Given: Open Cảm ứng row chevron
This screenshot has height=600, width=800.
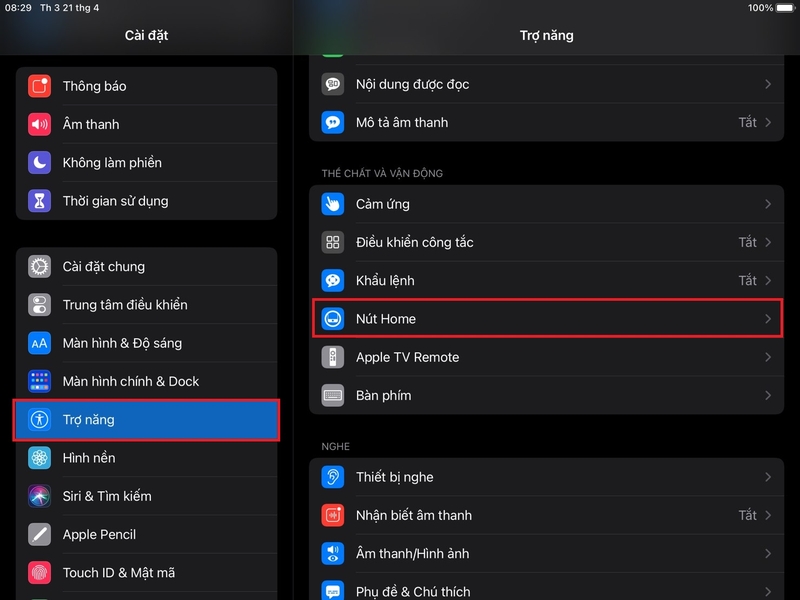Looking at the screenshot, I should click(768, 204).
